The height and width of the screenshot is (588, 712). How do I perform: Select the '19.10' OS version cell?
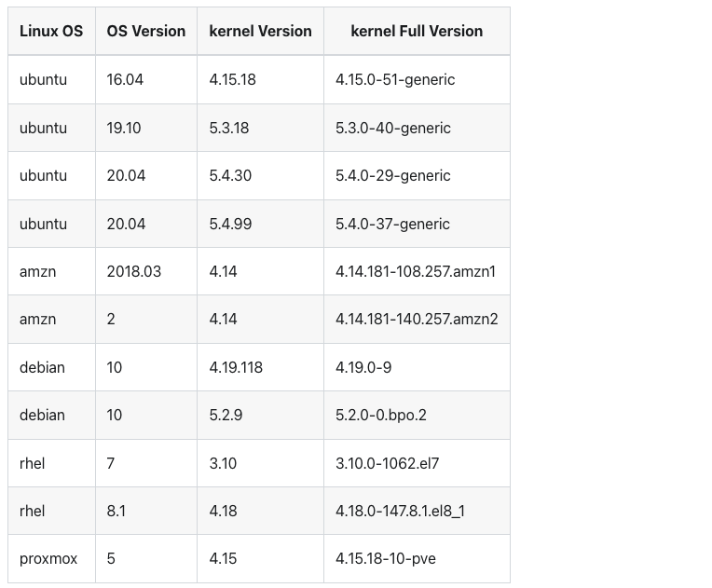tap(124, 128)
